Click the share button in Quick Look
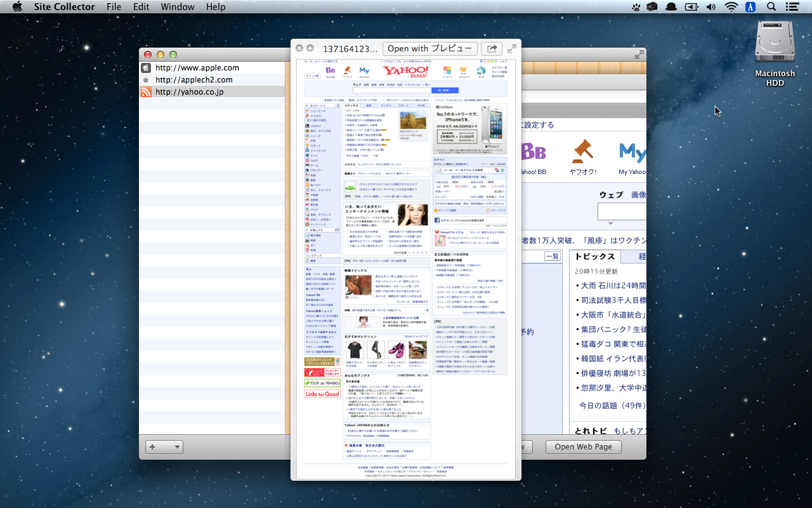The width and height of the screenshot is (812, 508). tap(491, 49)
